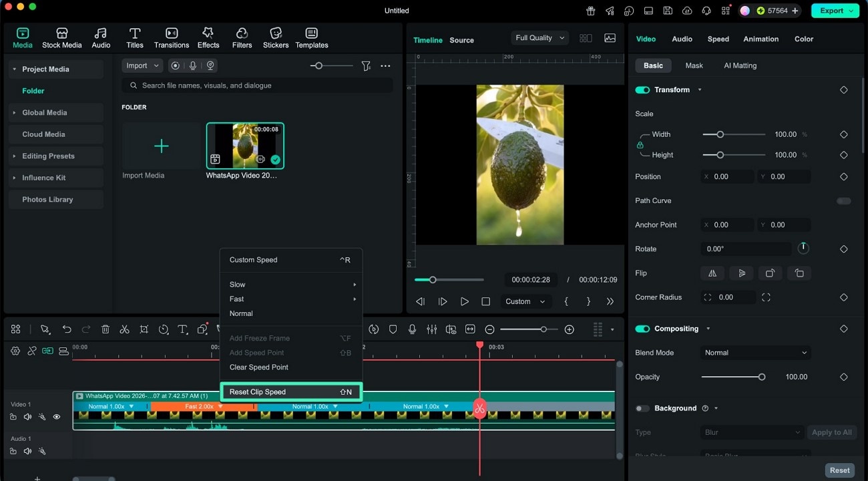This screenshot has height=481, width=868.
Task: Open the Stock Media library tab
Action: point(61,38)
